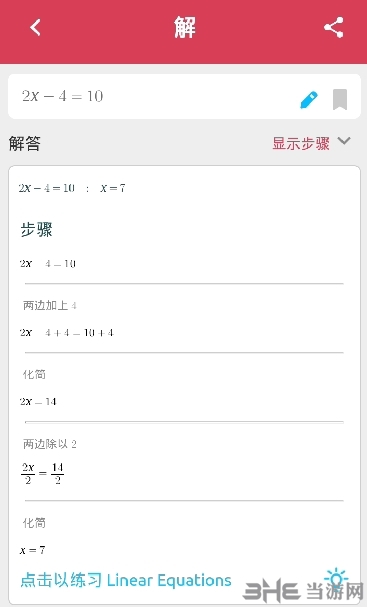Select the 2x = 14 simplified equation
Image resolution: width=367 pixels, height=607 pixels.
[38, 401]
